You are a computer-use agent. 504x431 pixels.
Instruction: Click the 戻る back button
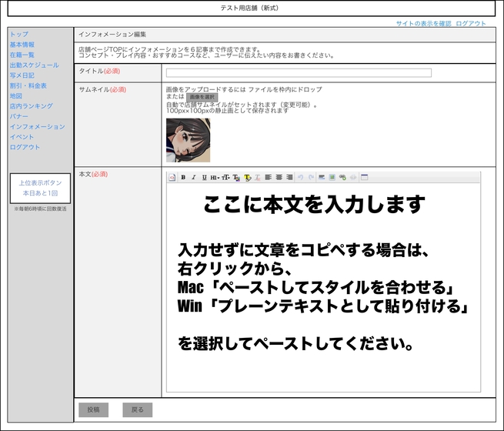pos(137,409)
